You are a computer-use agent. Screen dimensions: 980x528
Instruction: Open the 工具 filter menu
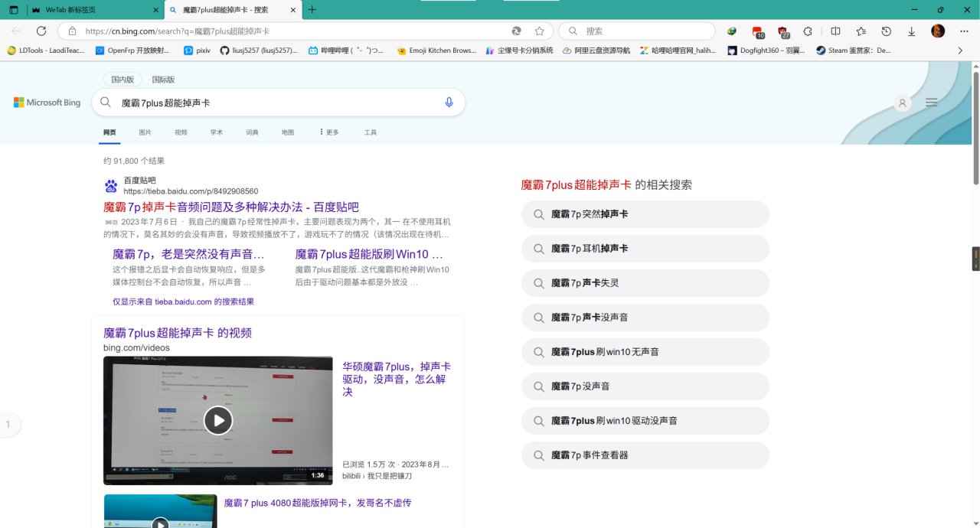point(371,132)
